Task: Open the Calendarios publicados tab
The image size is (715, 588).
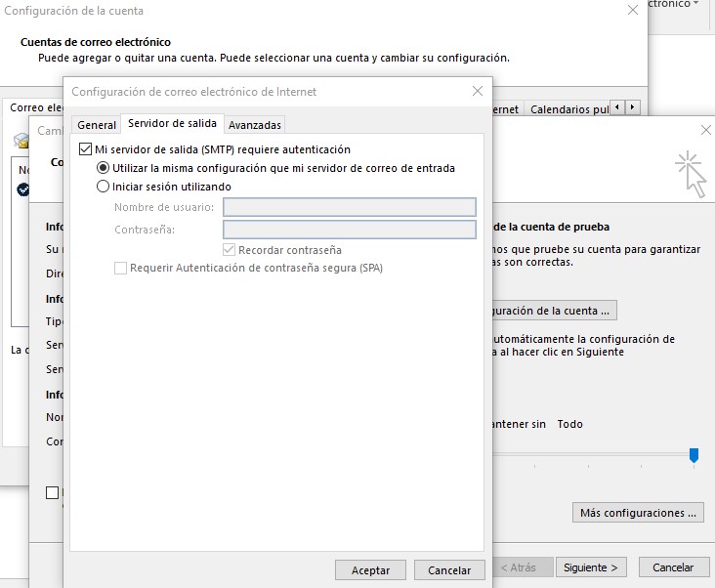Action: (x=569, y=109)
